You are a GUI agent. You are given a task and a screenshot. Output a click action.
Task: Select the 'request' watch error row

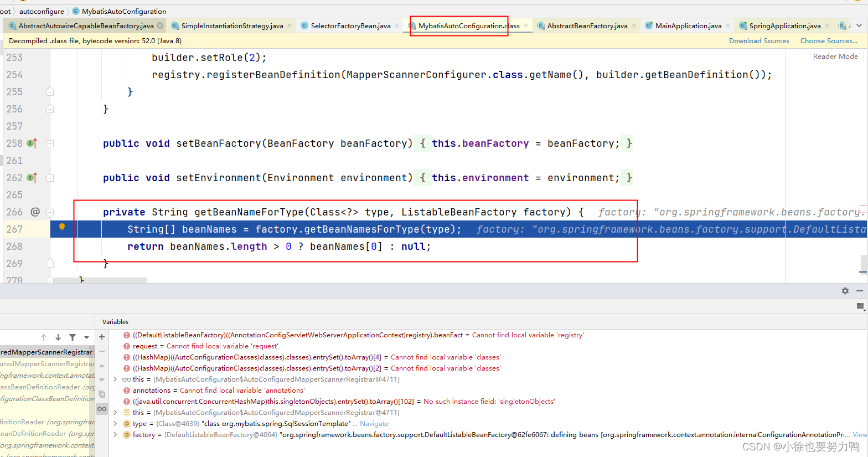[x=487, y=346]
